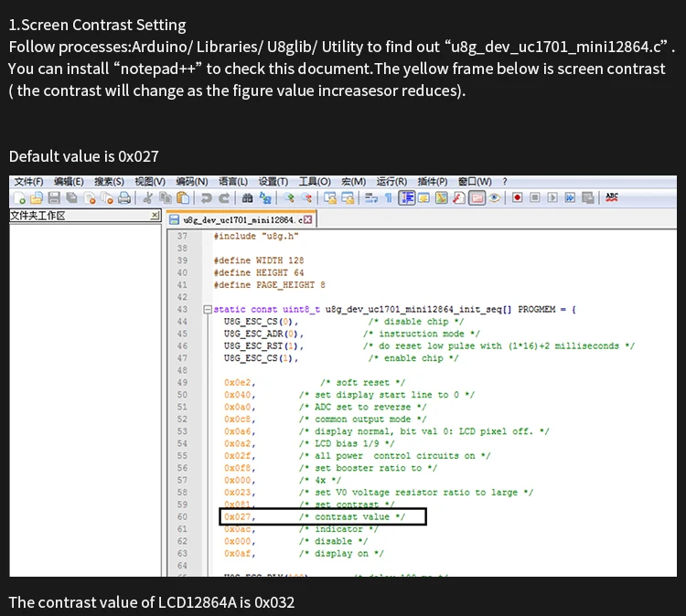This screenshot has height=616, width=686.
Task: Open the Function List icon
Action: pos(459,198)
